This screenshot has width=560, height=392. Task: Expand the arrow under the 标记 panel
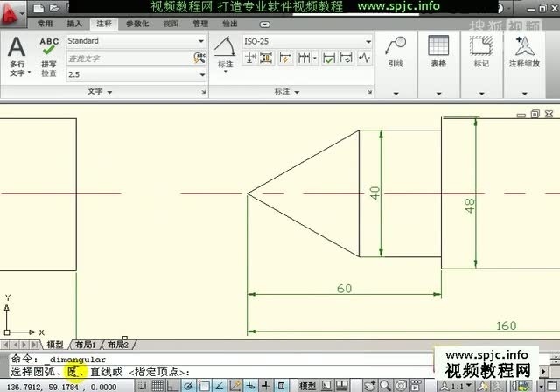(481, 94)
